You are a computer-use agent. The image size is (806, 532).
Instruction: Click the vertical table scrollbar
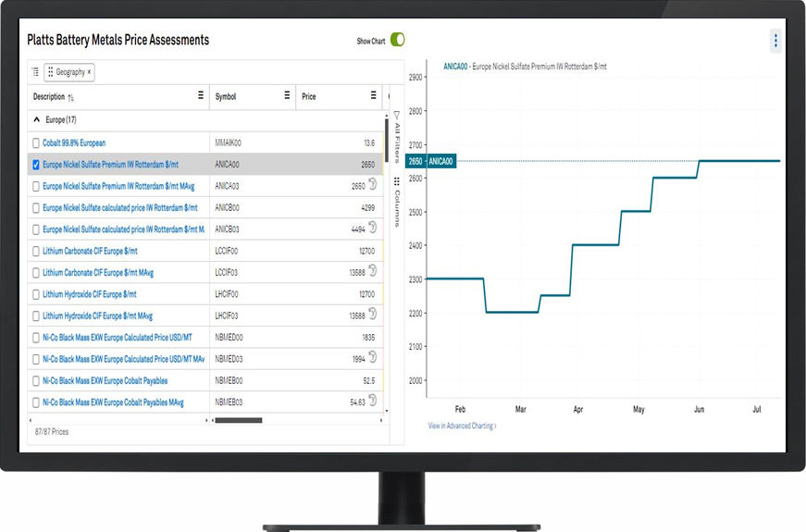pyautogui.click(x=387, y=139)
